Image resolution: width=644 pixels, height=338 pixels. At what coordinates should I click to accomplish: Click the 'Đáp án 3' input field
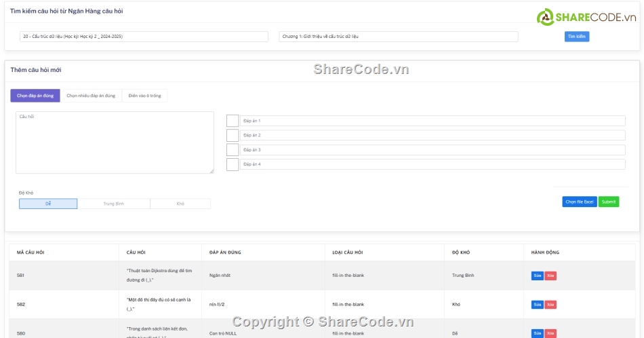pyautogui.click(x=432, y=150)
